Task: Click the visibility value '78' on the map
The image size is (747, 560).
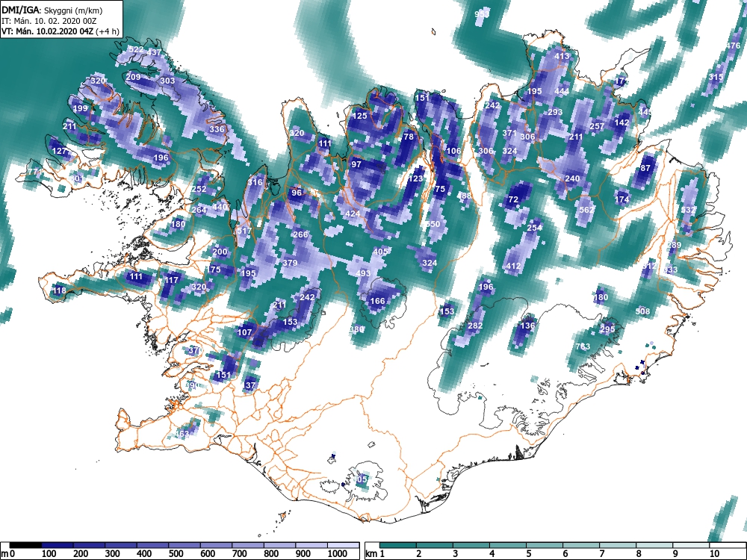Action: [x=409, y=137]
